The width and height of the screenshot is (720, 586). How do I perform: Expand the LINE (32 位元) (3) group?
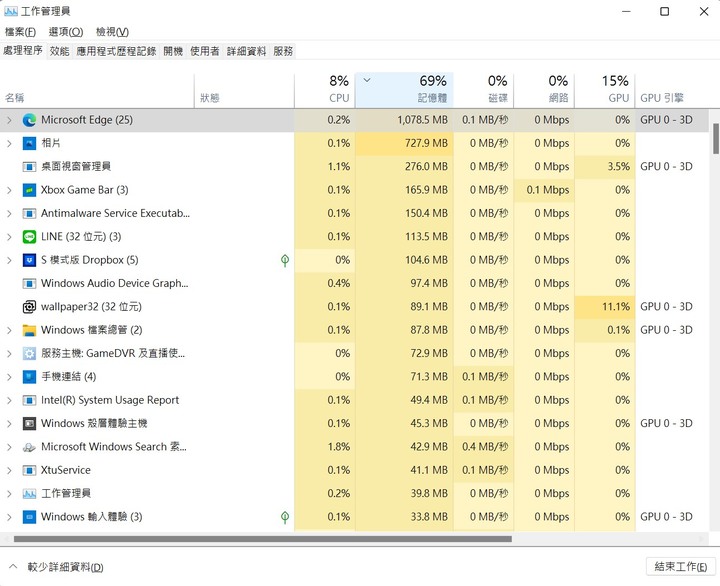[9, 237]
